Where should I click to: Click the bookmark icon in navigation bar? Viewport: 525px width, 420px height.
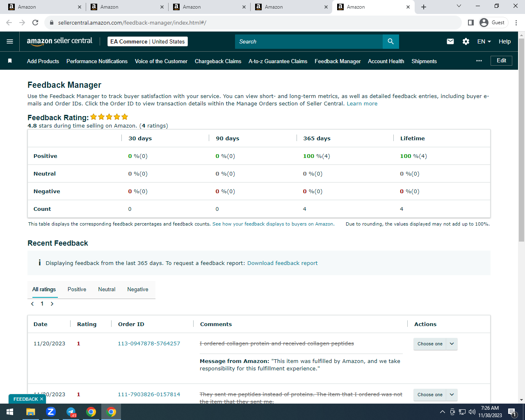pos(10,61)
